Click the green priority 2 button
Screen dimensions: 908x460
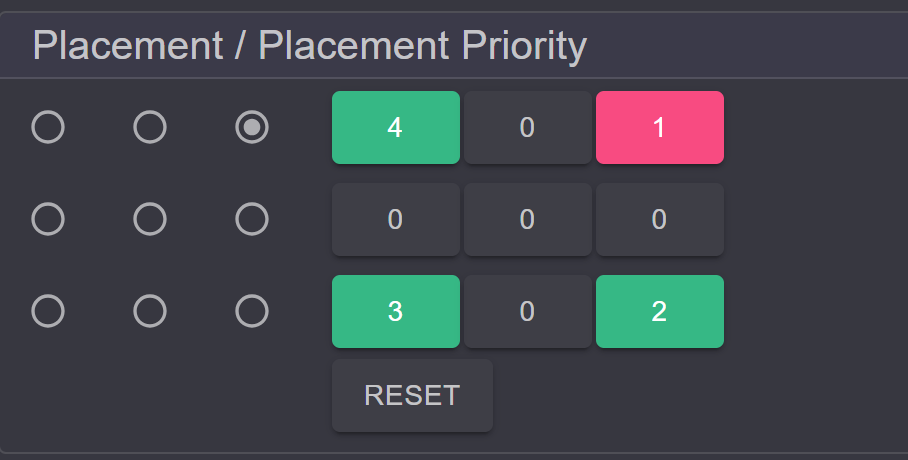pos(660,312)
